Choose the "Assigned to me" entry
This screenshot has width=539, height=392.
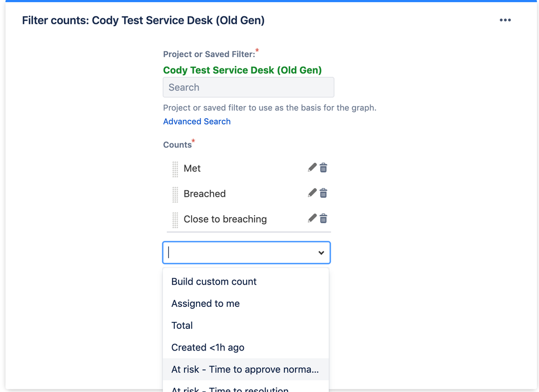point(205,304)
